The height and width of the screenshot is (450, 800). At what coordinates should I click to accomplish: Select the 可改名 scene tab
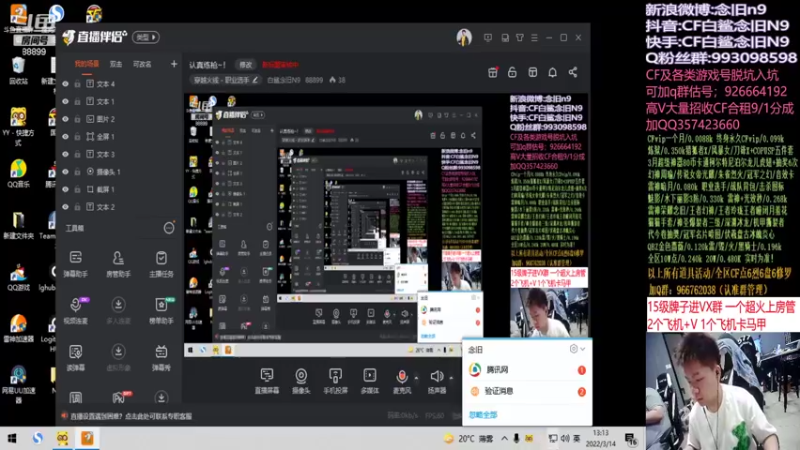(142, 64)
